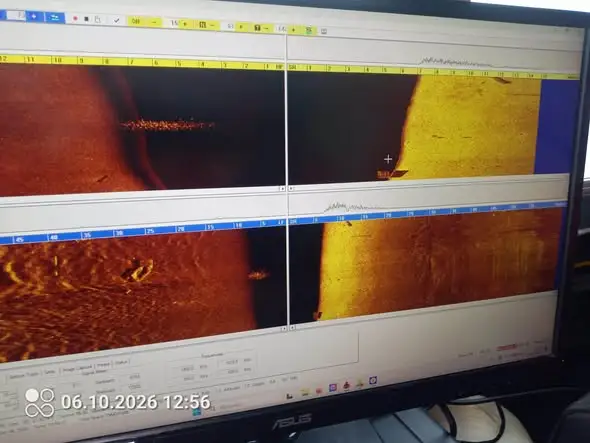Select the bottom-left low-frequency sonar panel
The width and height of the screenshot is (590, 443).
pyautogui.click(x=142, y=292)
